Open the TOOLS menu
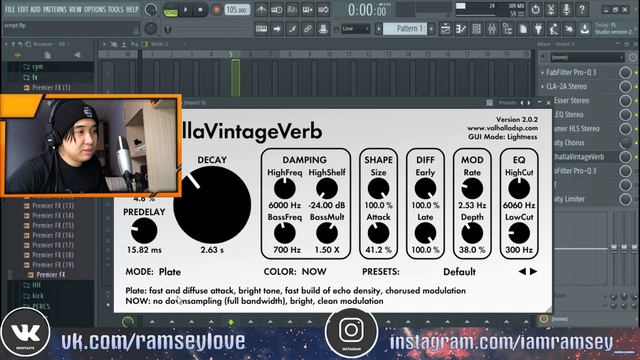This screenshot has width=640, height=360. 116,9
